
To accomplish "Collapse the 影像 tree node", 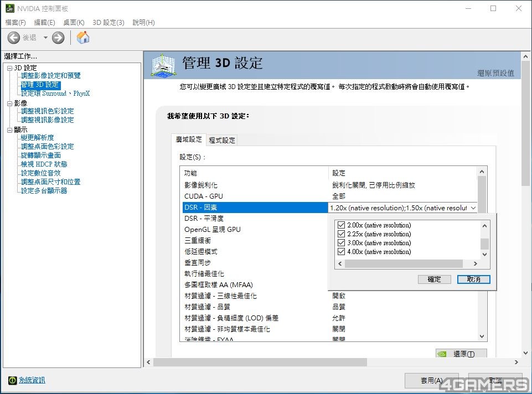I will coord(9,103).
